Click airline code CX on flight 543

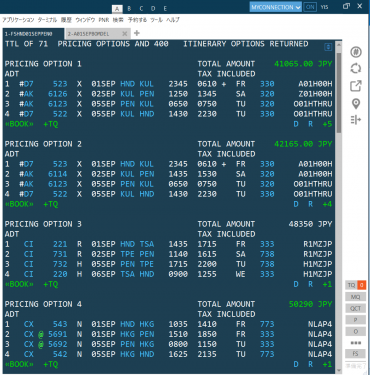(x=29, y=324)
